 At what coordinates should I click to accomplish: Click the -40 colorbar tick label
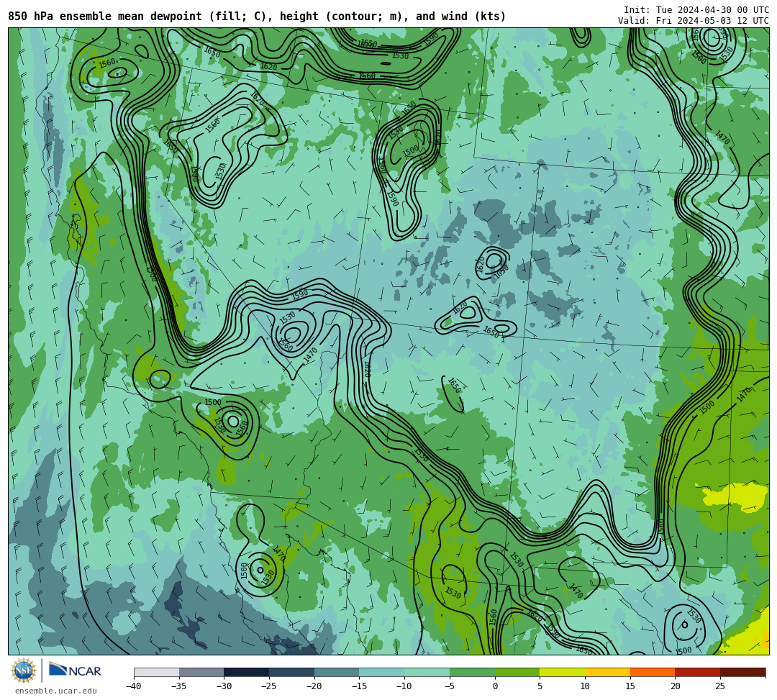point(134,686)
